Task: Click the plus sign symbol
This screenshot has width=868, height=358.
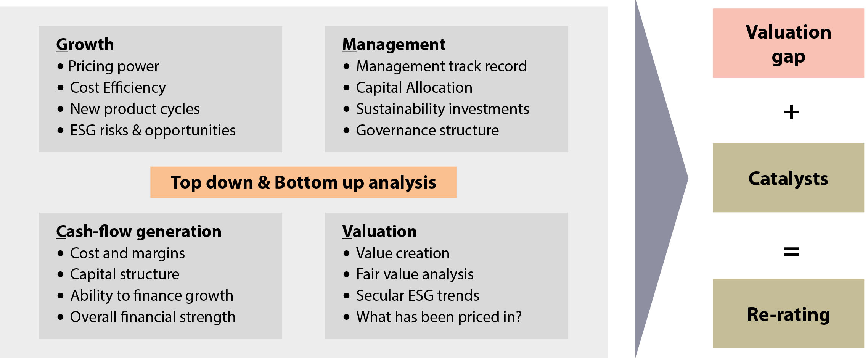Action: pyautogui.click(x=791, y=112)
